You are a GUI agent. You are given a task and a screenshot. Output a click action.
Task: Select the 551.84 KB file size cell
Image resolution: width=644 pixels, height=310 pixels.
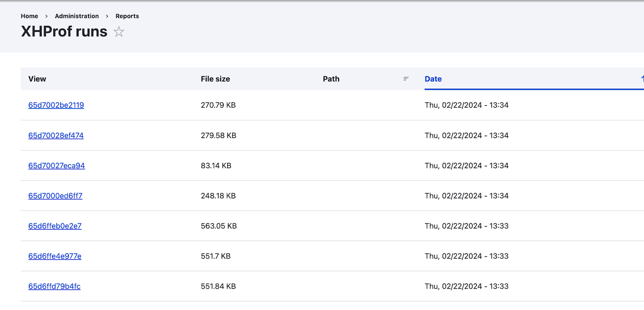(x=218, y=286)
